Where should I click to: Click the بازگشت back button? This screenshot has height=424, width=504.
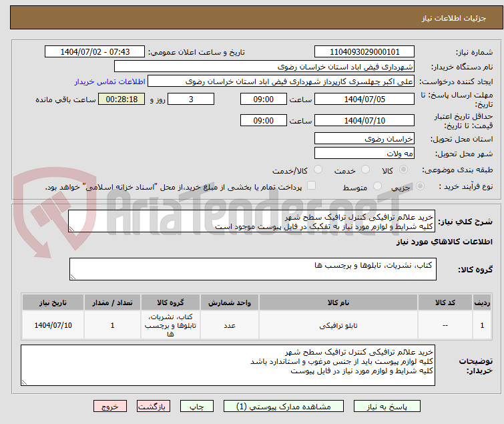154,407
